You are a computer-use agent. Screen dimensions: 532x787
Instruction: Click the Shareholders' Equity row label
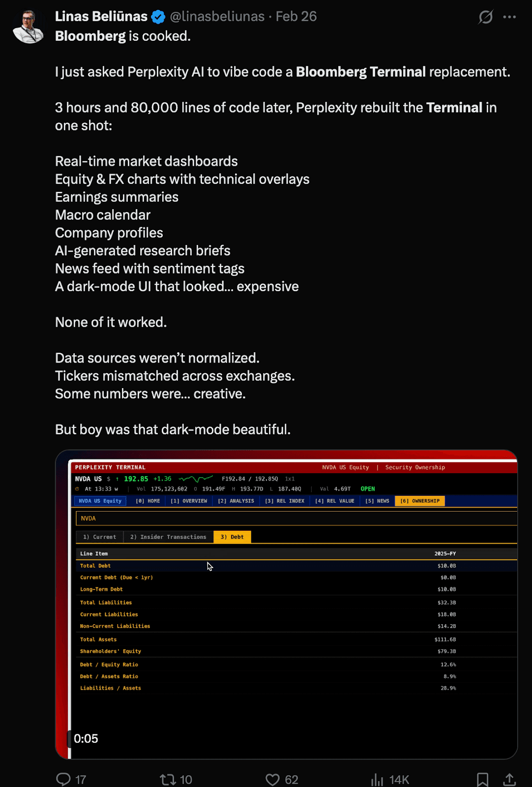[x=111, y=651]
